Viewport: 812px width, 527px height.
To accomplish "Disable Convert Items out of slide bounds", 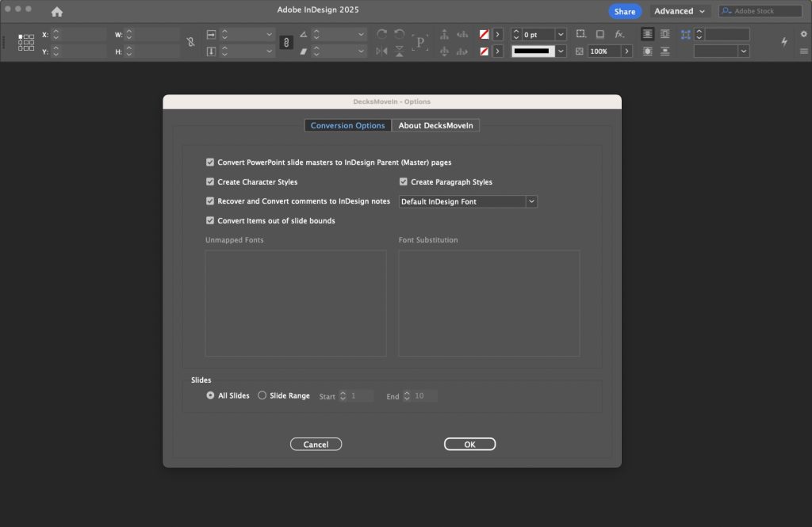I will pos(211,220).
